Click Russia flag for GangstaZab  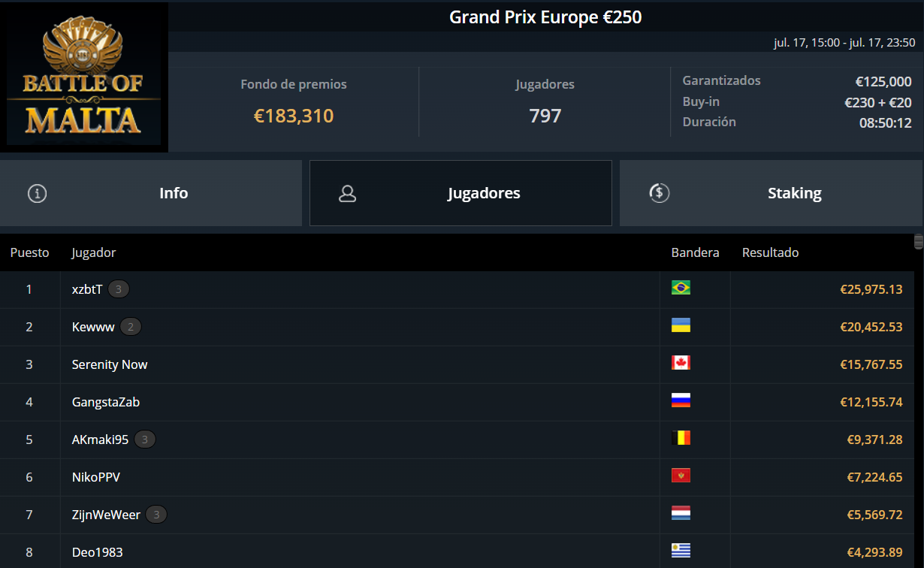point(681,400)
